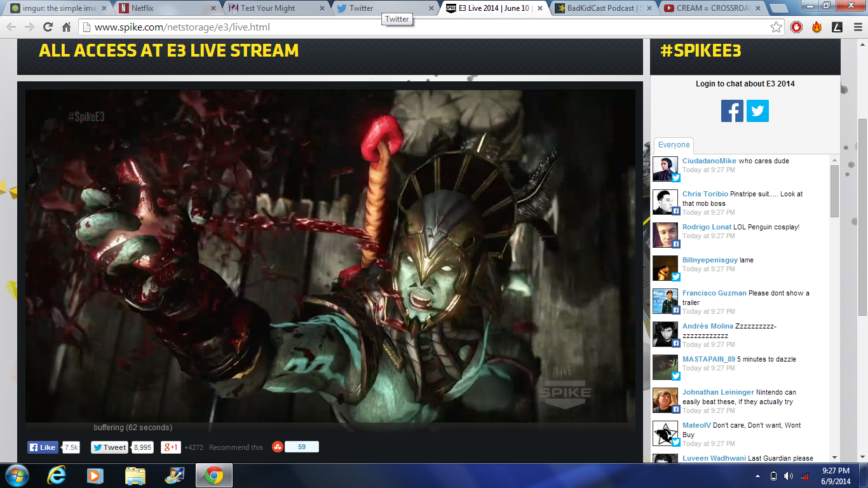868x488 pixels.
Task: Click the Chrome taskbar icon
Action: (214, 475)
